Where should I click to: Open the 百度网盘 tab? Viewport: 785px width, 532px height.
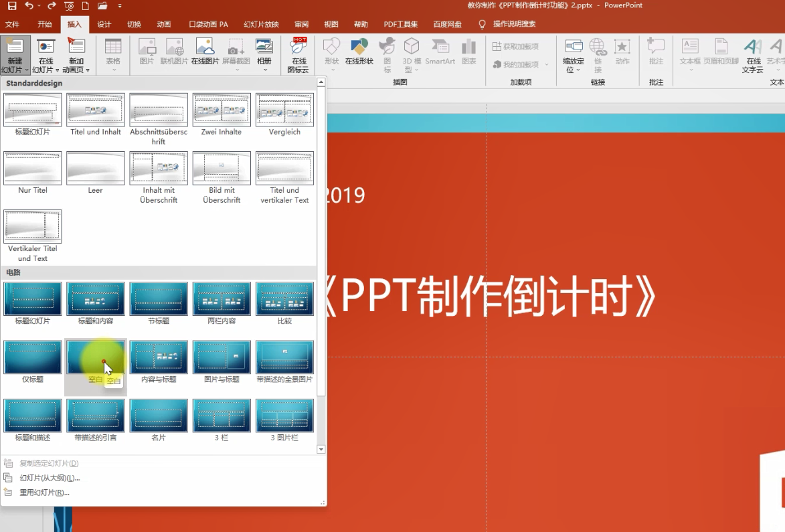tap(447, 24)
